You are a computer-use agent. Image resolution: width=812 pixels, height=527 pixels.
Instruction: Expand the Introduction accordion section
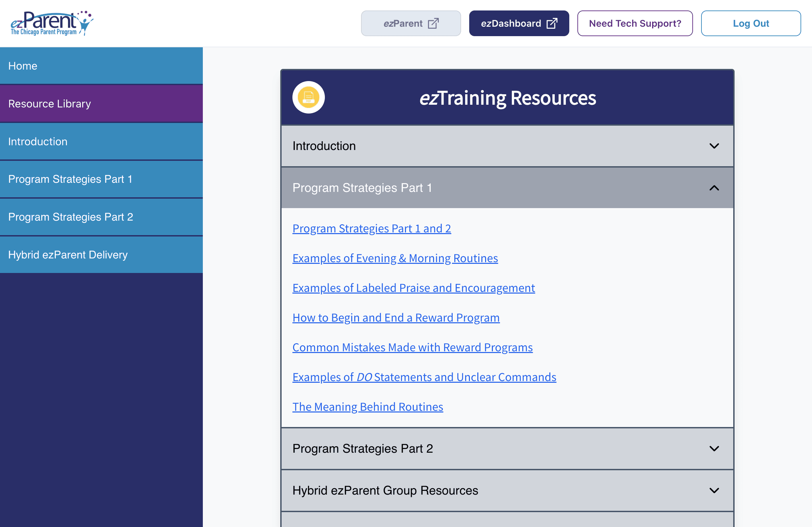(507, 146)
